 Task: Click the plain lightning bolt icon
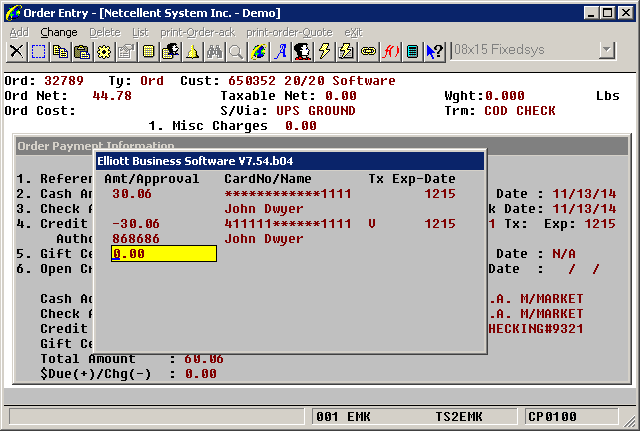point(324,52)
